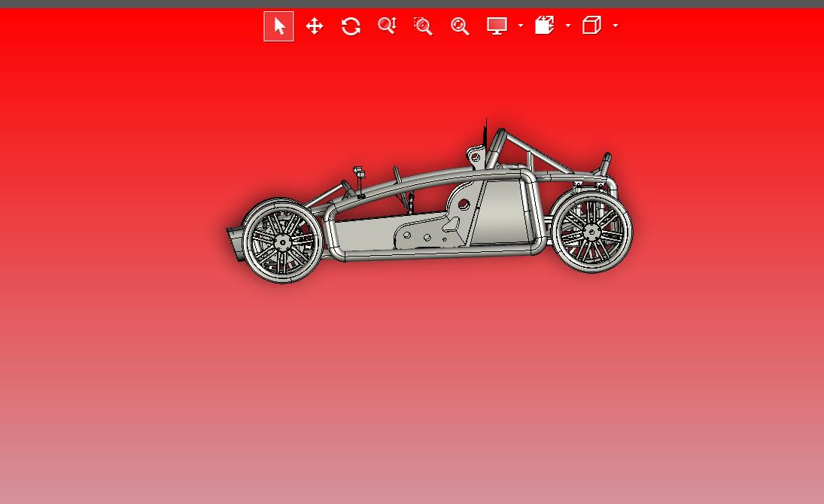Image resolution: width=824 pixels, height=504 pixels.
Task: Expand the section view dropdown arrow
Action: pyautogui.click(x=567, y=26)
